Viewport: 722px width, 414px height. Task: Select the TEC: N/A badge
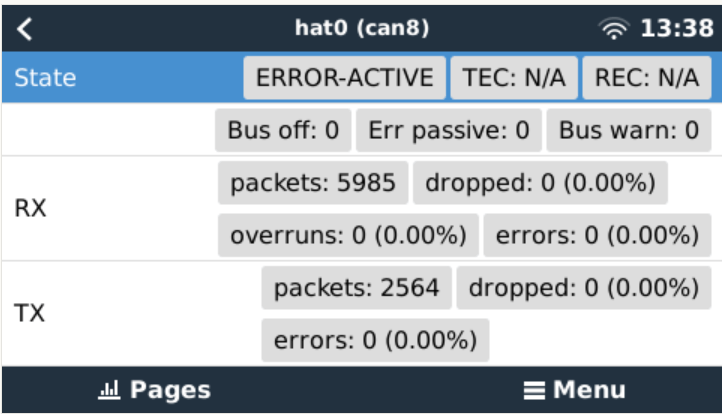512,78
